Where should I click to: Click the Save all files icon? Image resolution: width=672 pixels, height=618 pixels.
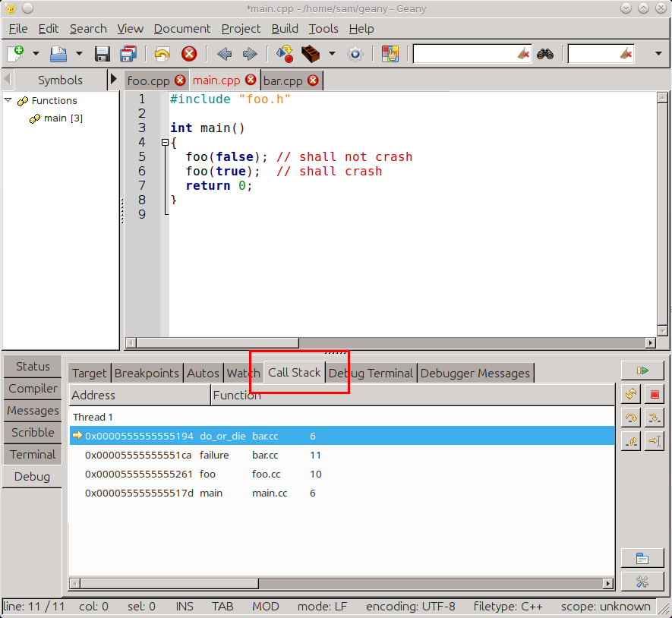click(128, 54)
